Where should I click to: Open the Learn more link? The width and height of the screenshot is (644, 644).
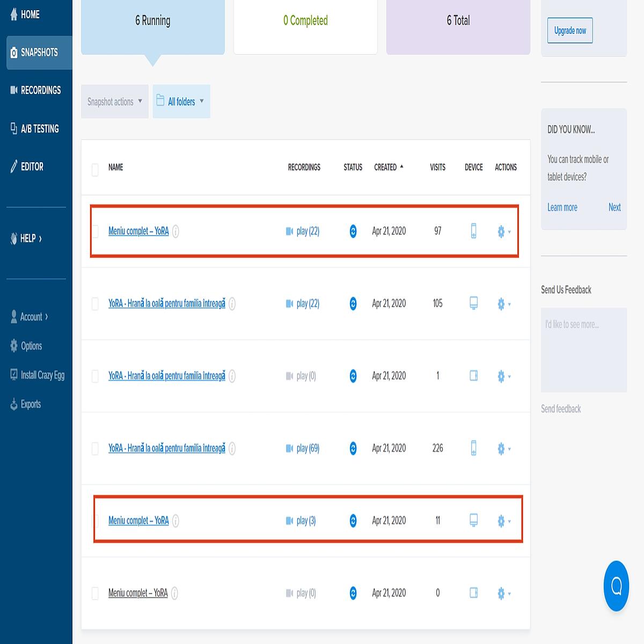click(x=562, y=207)
